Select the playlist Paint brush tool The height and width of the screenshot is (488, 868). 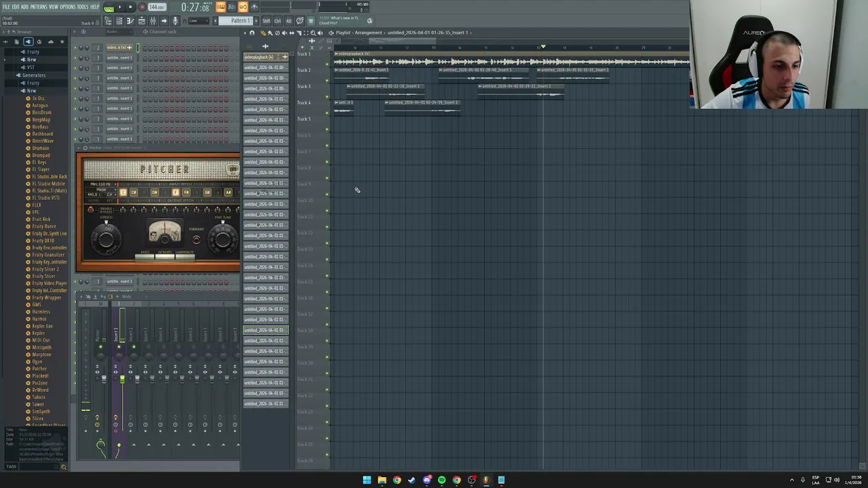tap(270, 33)
